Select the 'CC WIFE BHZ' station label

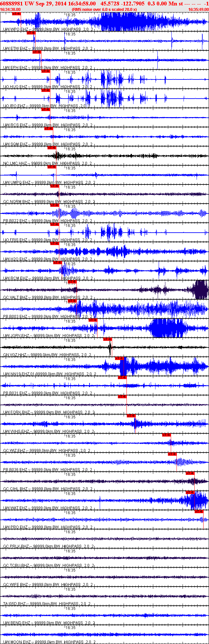(15, 585)
